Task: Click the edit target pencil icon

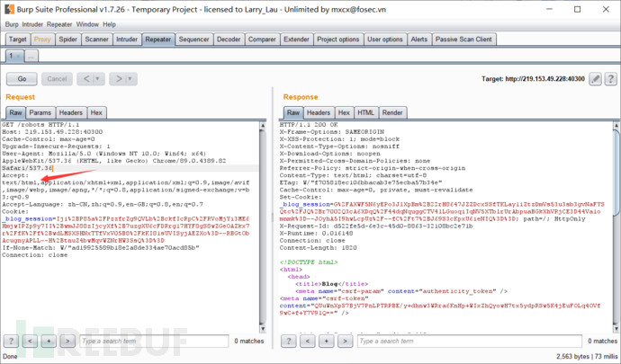Action: (595, 79)
